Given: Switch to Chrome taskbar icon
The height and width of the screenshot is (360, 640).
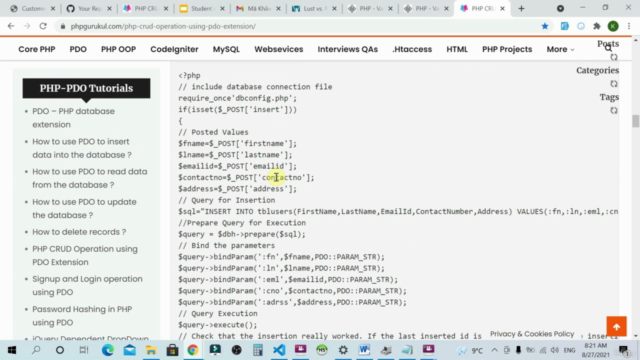Looking at the screenshot, I should pos(193,350).
